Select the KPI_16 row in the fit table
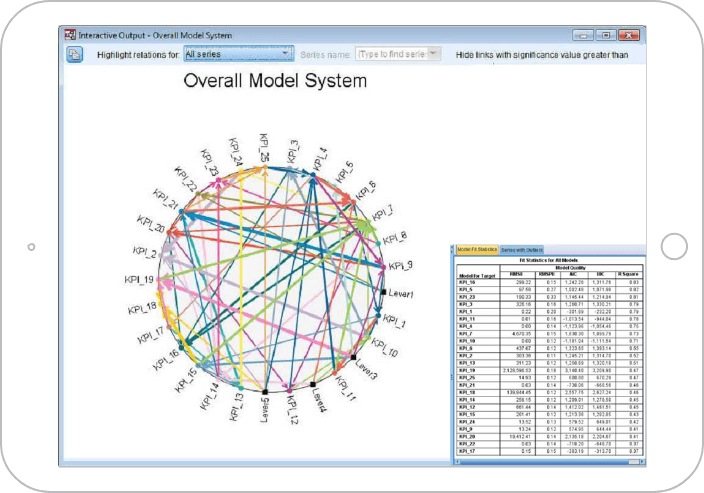Screen dimensions: 704x493 pyautogui.click(x=550, y=282)
